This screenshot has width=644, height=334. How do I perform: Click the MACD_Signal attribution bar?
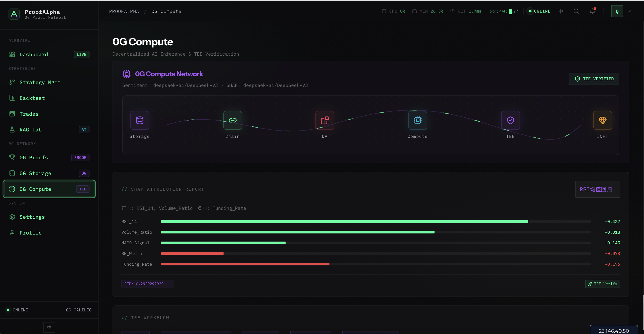376,243
